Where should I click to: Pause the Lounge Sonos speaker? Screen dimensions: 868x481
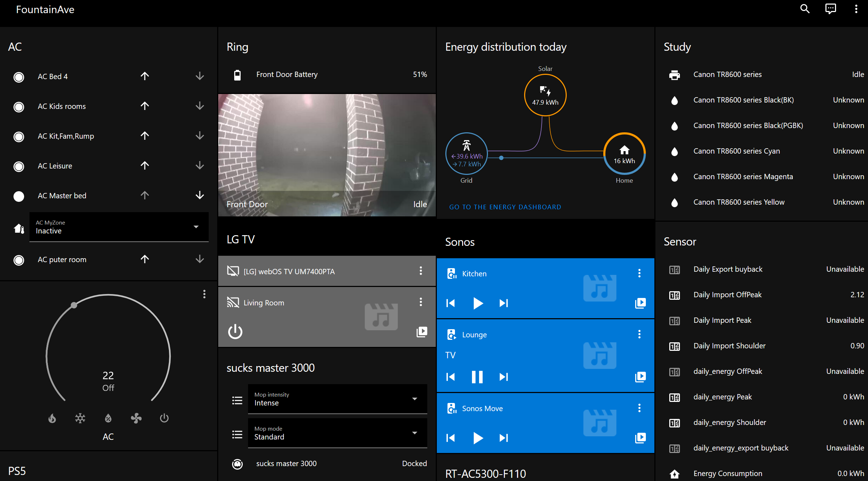[477, 377]
